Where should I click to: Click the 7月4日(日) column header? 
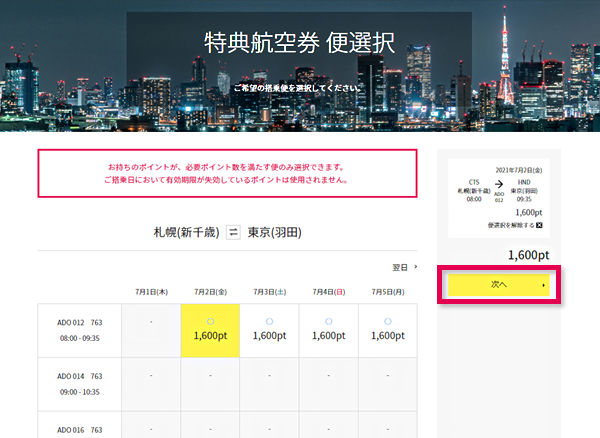pyautogui.click(x=329, y=292)
